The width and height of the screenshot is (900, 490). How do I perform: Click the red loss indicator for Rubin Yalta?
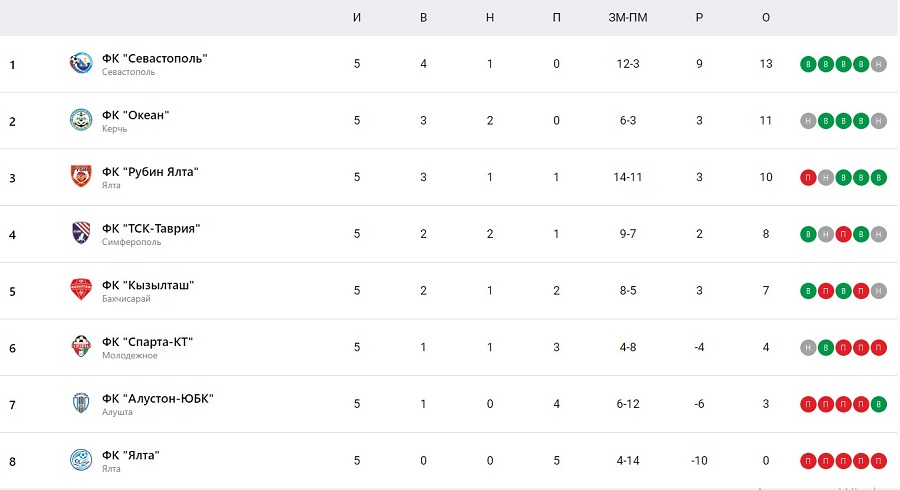click(808, 177)
